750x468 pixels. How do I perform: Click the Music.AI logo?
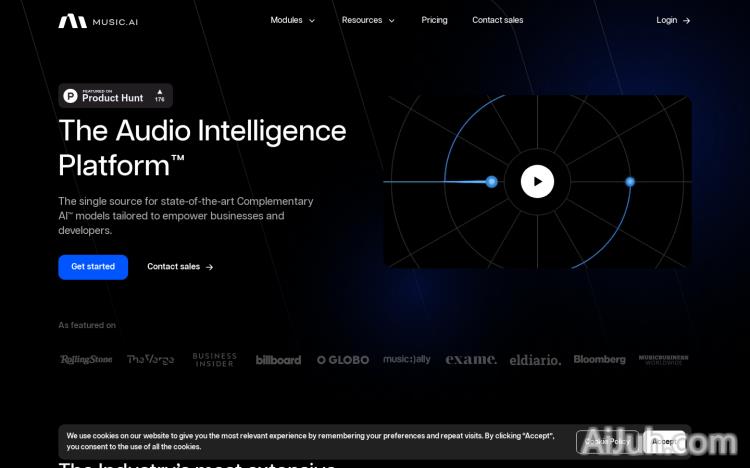pos(98,21)
